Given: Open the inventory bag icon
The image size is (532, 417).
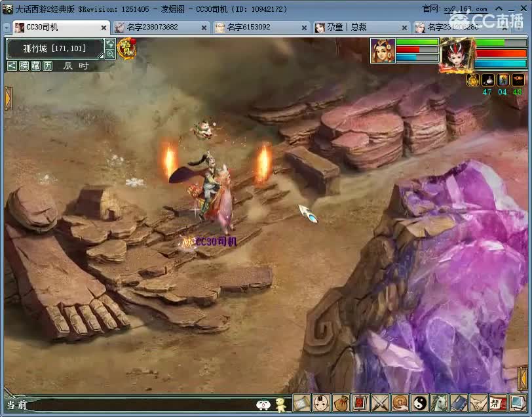Looking at the screenshot, I should pyautogui.click(x=341, y=403).
